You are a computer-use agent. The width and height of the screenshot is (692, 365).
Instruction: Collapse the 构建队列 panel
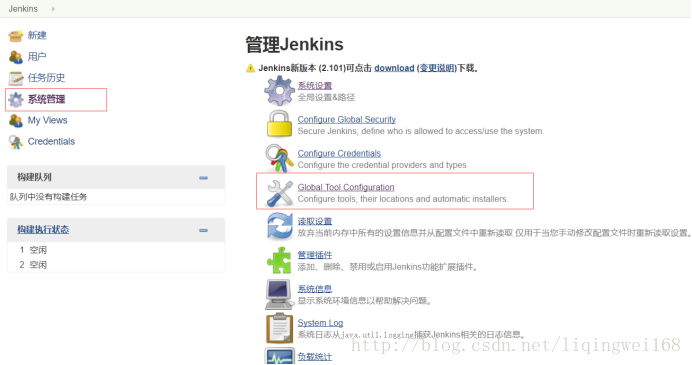(203, 178)
